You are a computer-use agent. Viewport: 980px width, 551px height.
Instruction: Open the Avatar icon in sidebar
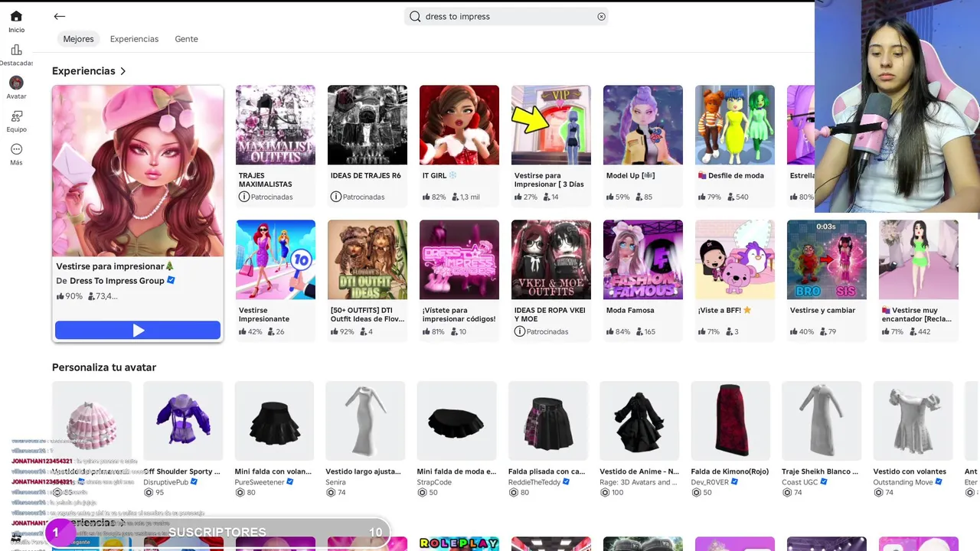(x=16, y=83)
